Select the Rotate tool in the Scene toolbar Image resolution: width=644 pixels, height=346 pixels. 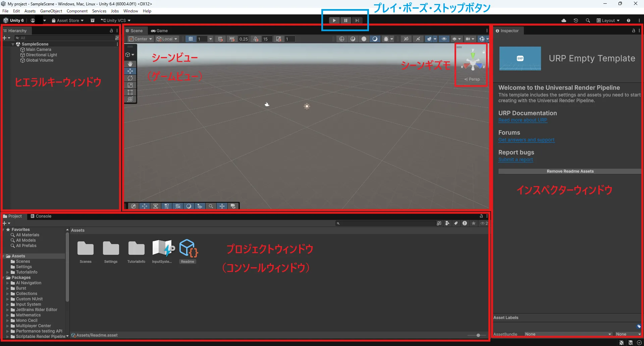click(130, 78)
